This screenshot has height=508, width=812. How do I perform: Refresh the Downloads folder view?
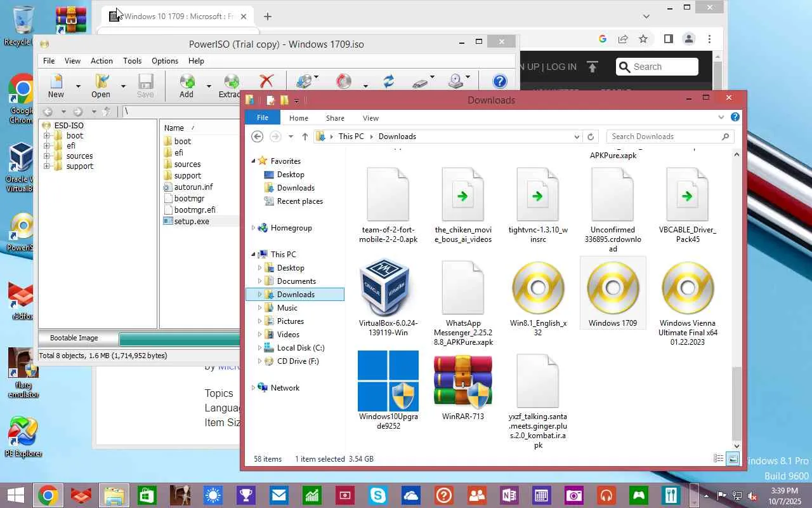(591, 137)
